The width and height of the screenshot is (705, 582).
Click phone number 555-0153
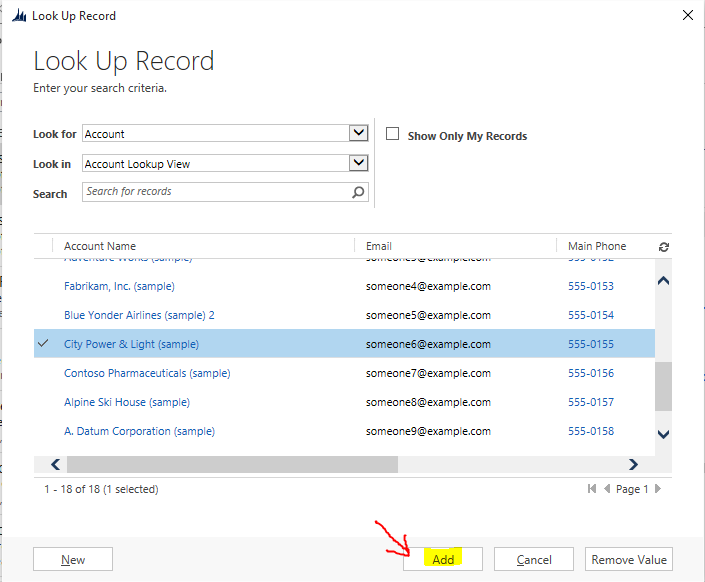(x=591, y=286)
